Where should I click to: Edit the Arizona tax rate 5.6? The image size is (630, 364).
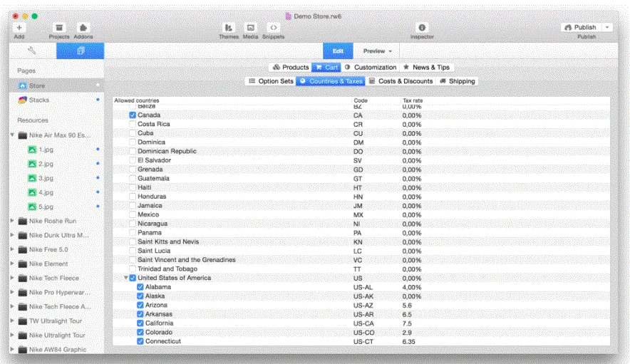pyautogui.click(x=407, y=306)
